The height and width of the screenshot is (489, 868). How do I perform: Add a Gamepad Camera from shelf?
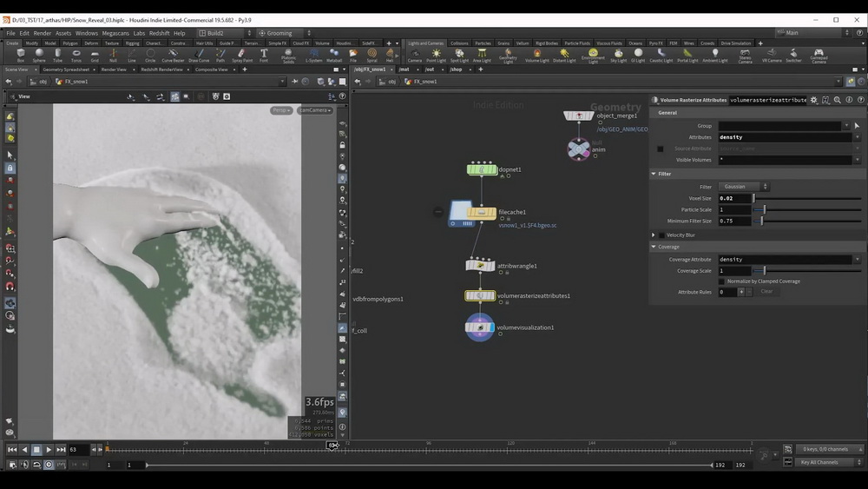[819, 56]
